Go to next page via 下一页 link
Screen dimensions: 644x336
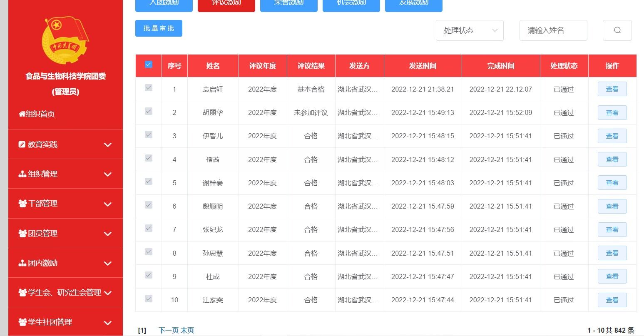pos(168,330)
